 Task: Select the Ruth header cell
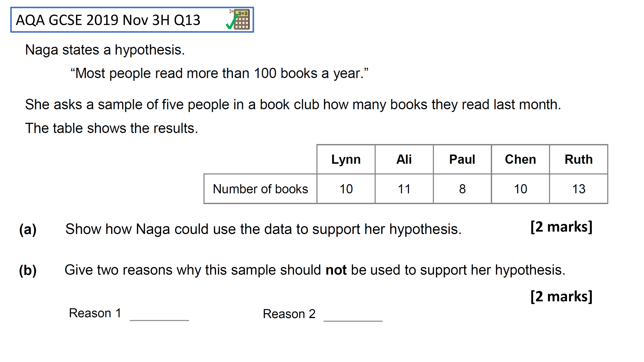(x=579, y=159)
